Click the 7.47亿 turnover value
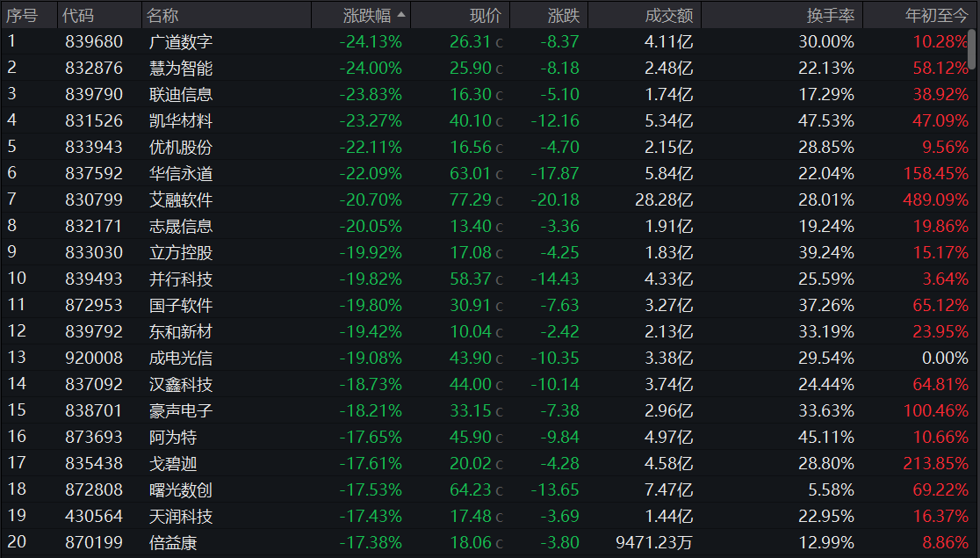 (x=669, y=489)
